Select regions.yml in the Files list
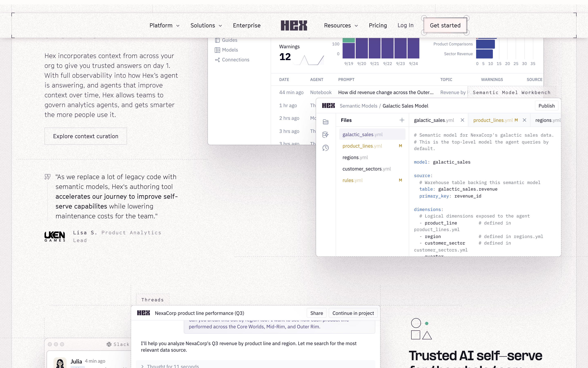 [372, 157]
